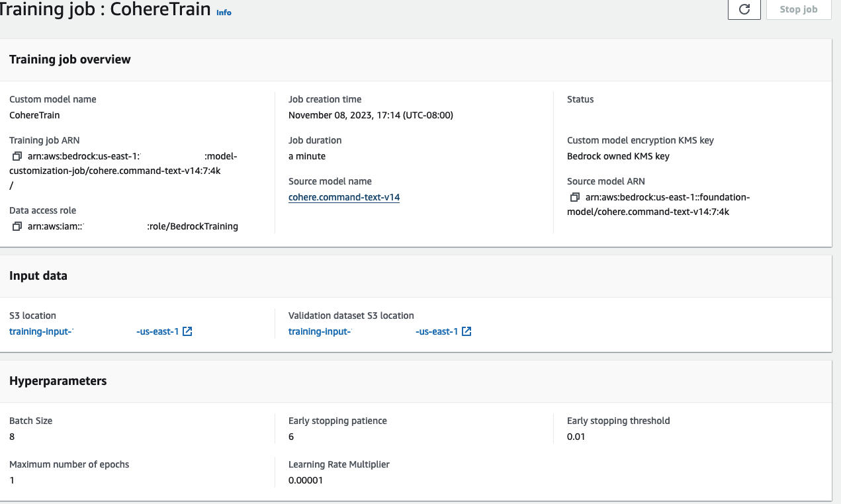
Task: Click the redacted Status value
Action: pos(591,114)
